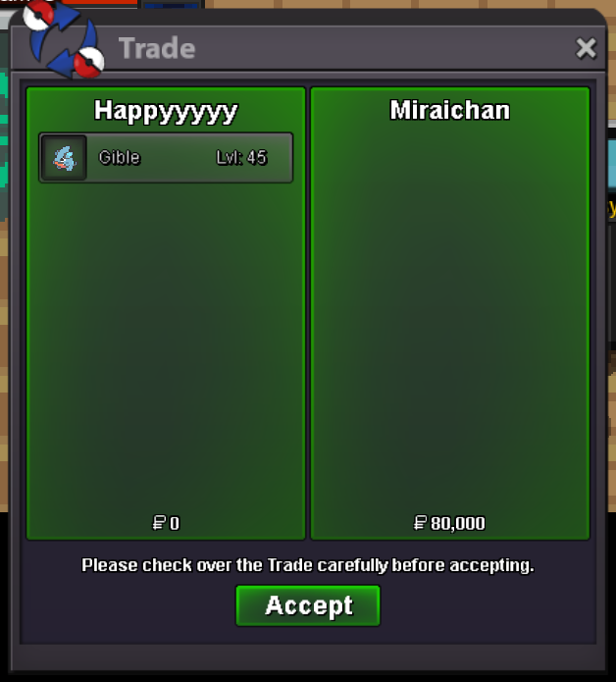Screen dimensions: 616x682
Task: Click the Happyyyyy player name
Action: point(166,111)
